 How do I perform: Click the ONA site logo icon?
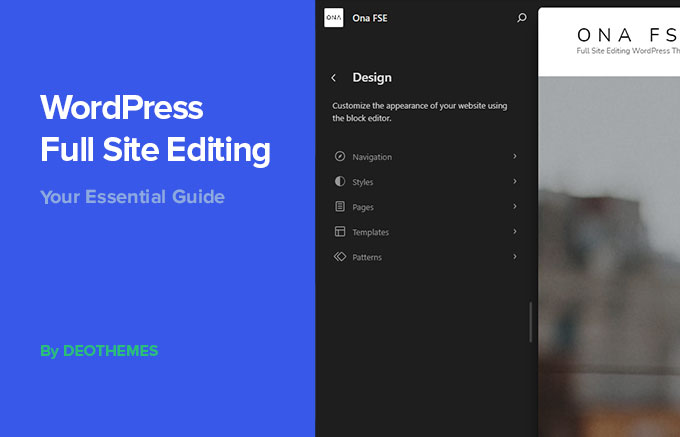(333, 18)
